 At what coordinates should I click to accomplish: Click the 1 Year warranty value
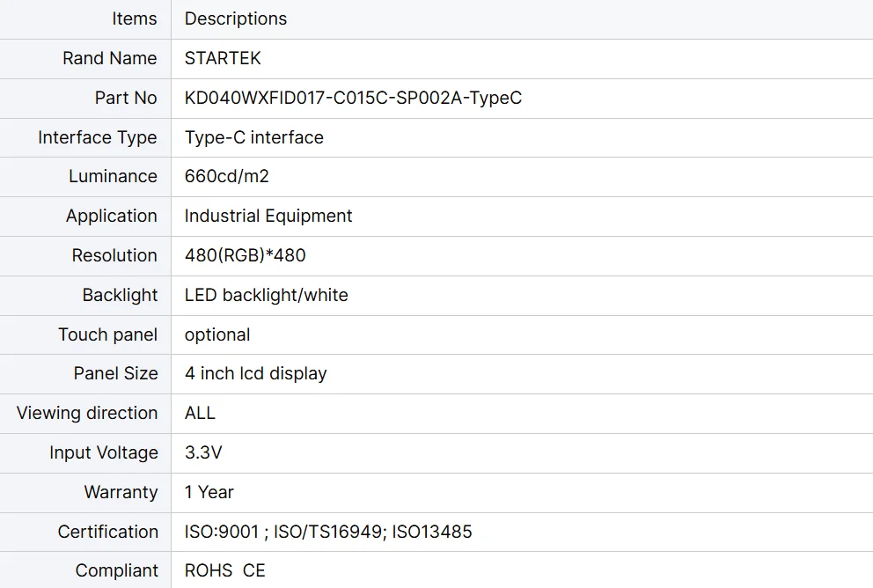[x=209, y=492]
